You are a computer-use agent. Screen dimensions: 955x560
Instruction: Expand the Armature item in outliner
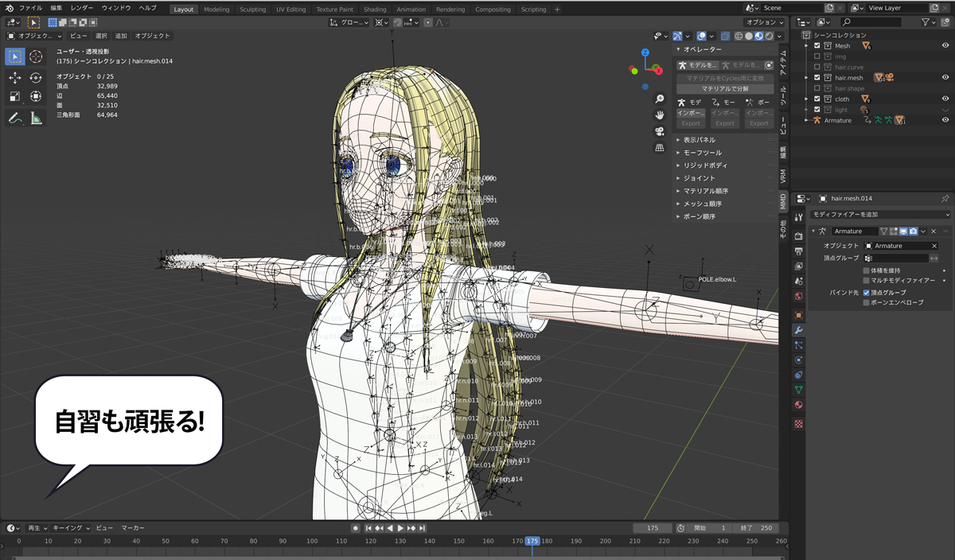click(806, 120)
